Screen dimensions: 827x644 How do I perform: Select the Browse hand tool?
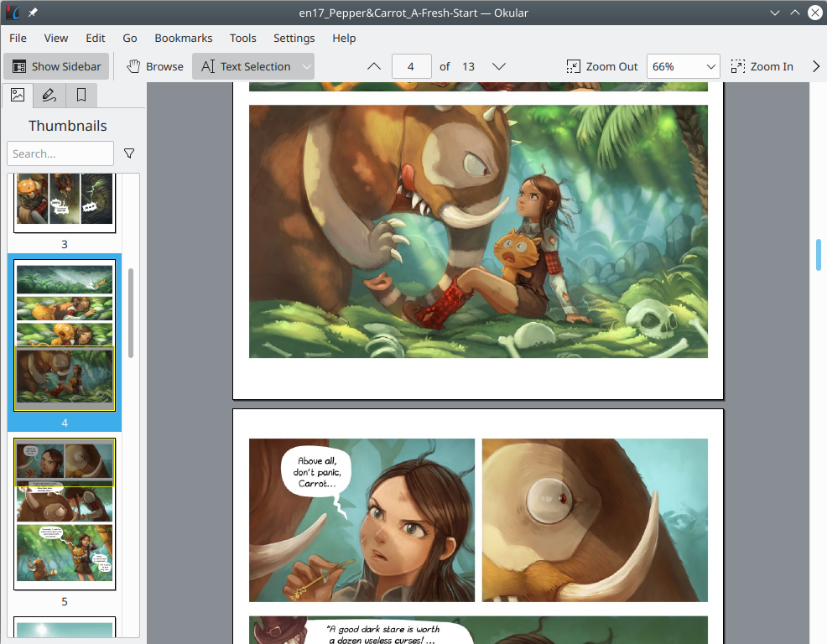(x=155, y=66)
